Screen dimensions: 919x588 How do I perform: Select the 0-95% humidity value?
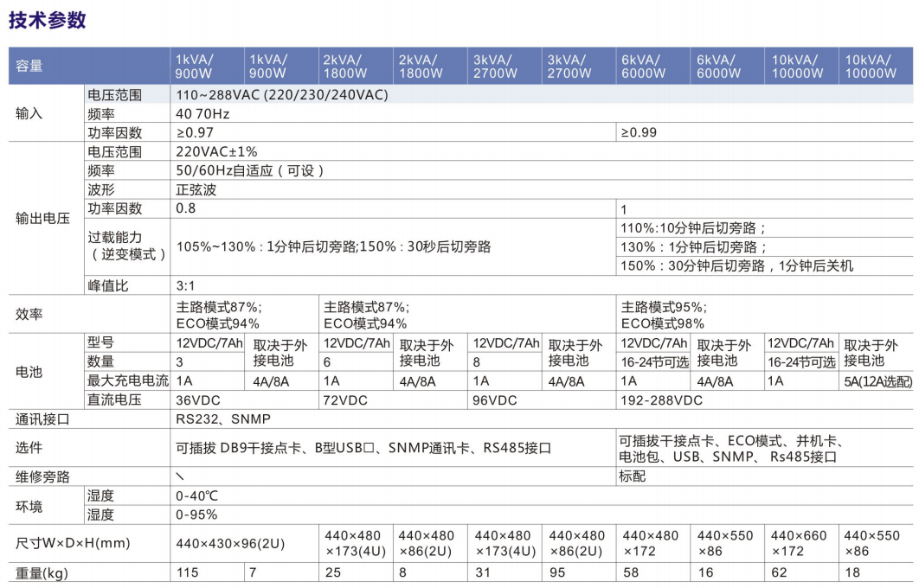click(x=196, y=514)
